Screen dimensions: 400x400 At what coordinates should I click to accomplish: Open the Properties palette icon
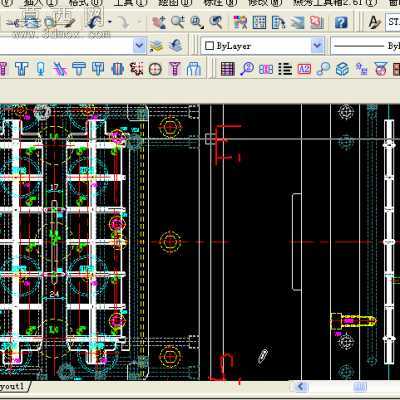point(240,22)
